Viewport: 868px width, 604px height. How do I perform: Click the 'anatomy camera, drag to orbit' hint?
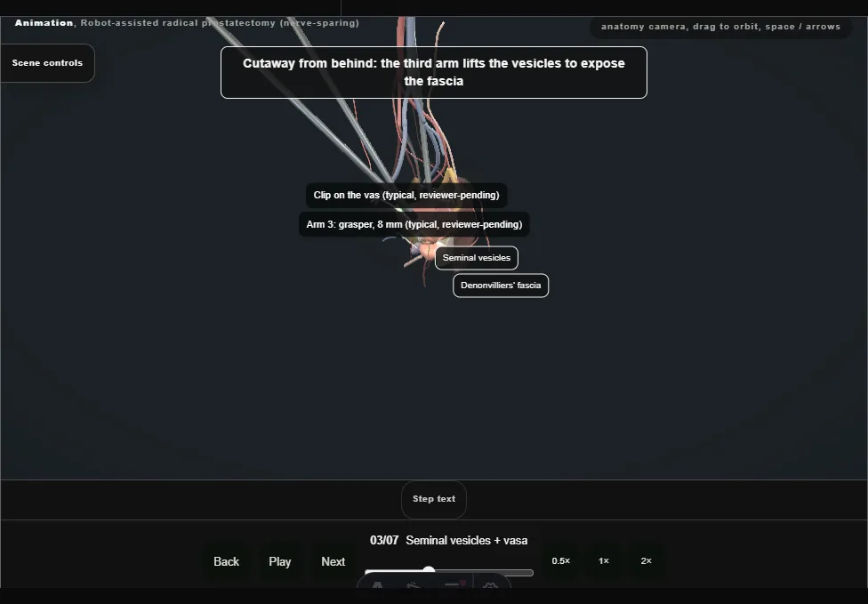click(x=720, y=27)
